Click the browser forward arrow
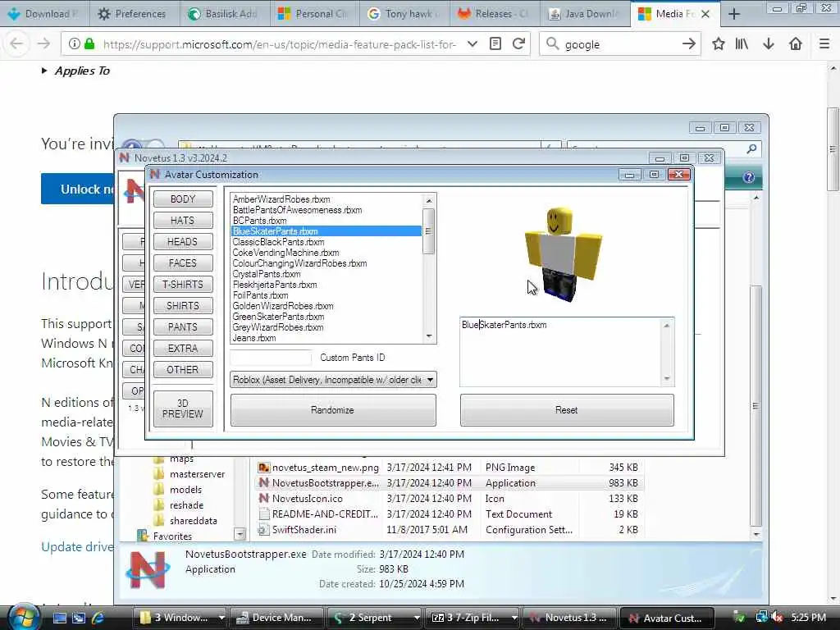The width and height of the screenshot is (840, 630). coord(44,44)
